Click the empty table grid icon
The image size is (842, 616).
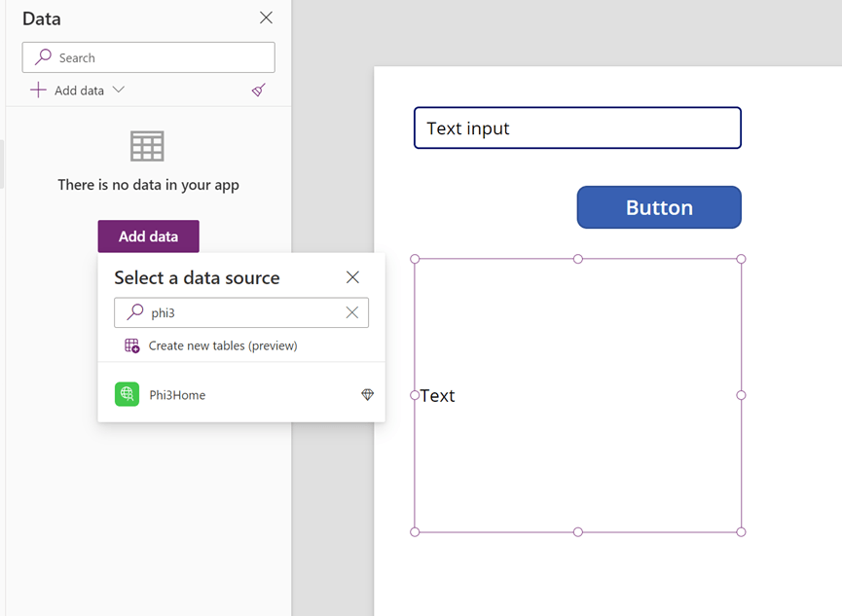click(x=148, y=146)
